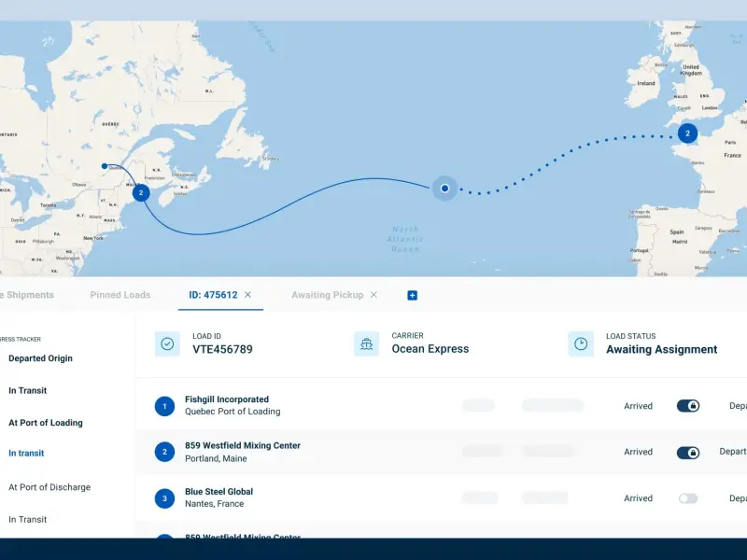Select At Port of Loading step

(46, 423)
